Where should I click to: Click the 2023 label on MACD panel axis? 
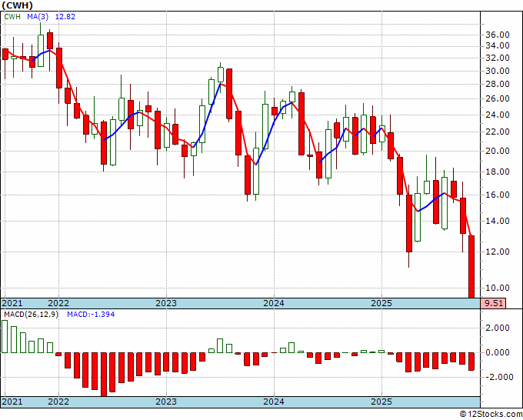pos(166,402)
